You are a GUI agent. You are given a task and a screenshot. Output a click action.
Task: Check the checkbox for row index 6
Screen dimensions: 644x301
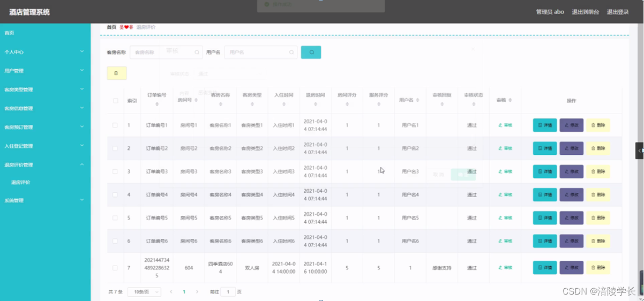[115, 241]
